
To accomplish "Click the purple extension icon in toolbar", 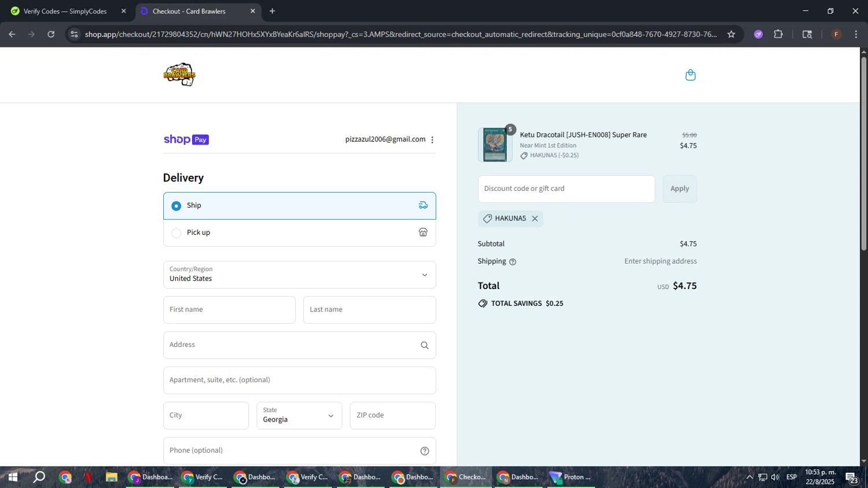I will [759, 34].
